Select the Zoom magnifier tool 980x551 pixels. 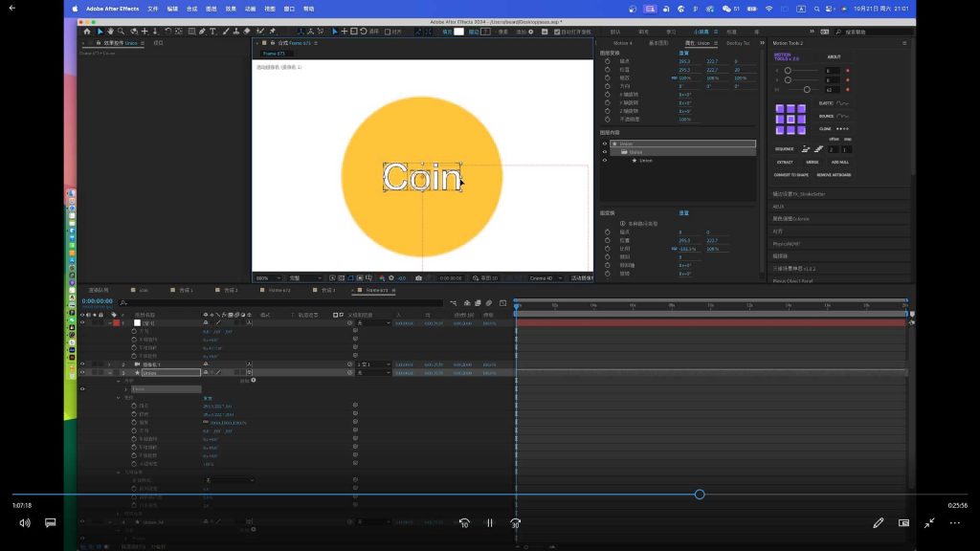[x=122, y=32]
